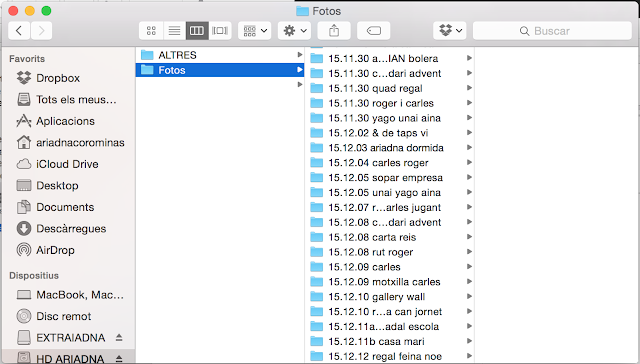Open folder 15.12.09 carles

389,267
